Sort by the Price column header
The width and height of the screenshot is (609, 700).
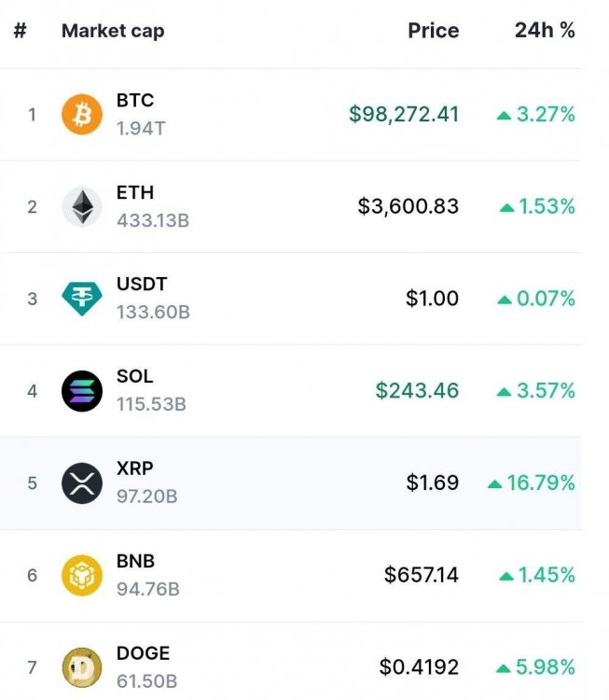tap(433, 31)
